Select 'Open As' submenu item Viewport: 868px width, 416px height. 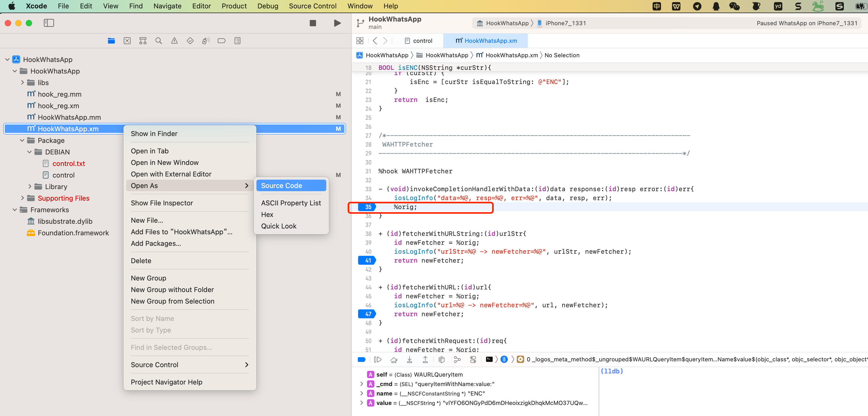[144, 185]
